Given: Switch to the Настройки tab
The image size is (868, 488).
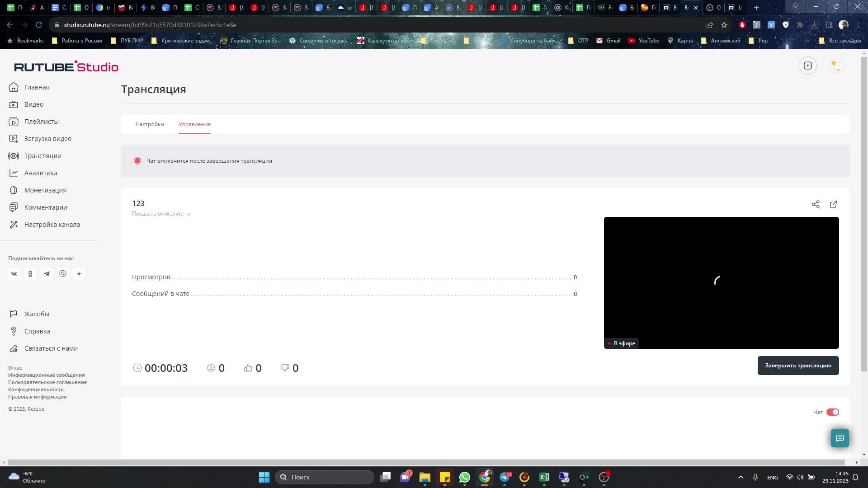Looking at the screenshot, I should pos(150,124).
